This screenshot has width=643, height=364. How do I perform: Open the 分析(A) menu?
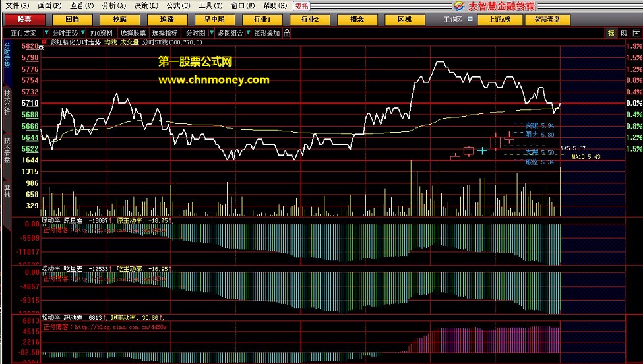114,6
